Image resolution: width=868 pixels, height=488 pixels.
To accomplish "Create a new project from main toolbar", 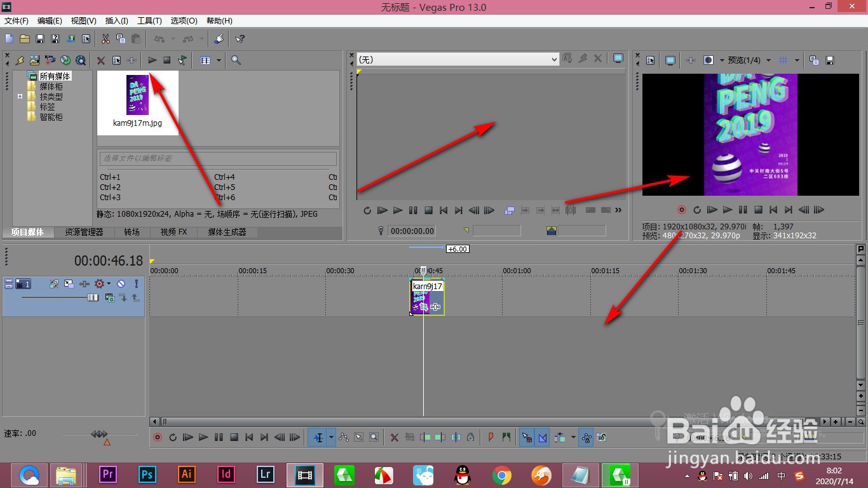I will (9, 39).
